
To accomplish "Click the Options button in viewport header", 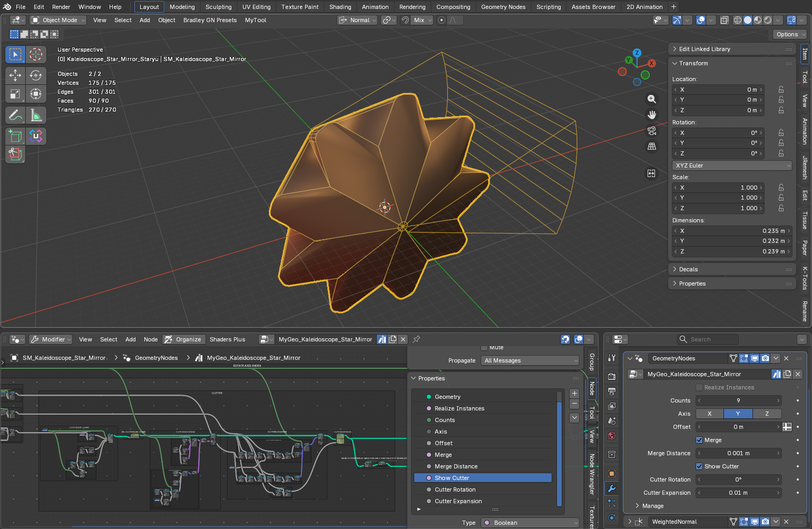I will click(x=790, y=34).
